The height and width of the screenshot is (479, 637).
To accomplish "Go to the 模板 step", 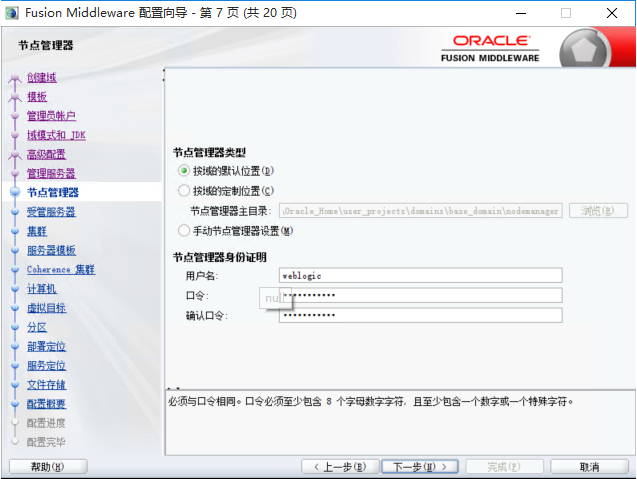I will [37, 97].
